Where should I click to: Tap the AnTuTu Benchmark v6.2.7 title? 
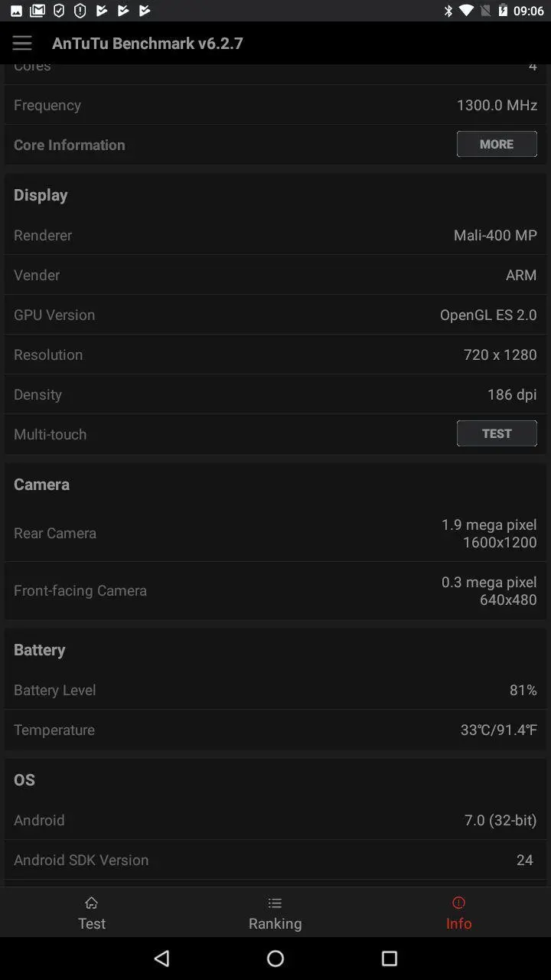click(148, 43)
